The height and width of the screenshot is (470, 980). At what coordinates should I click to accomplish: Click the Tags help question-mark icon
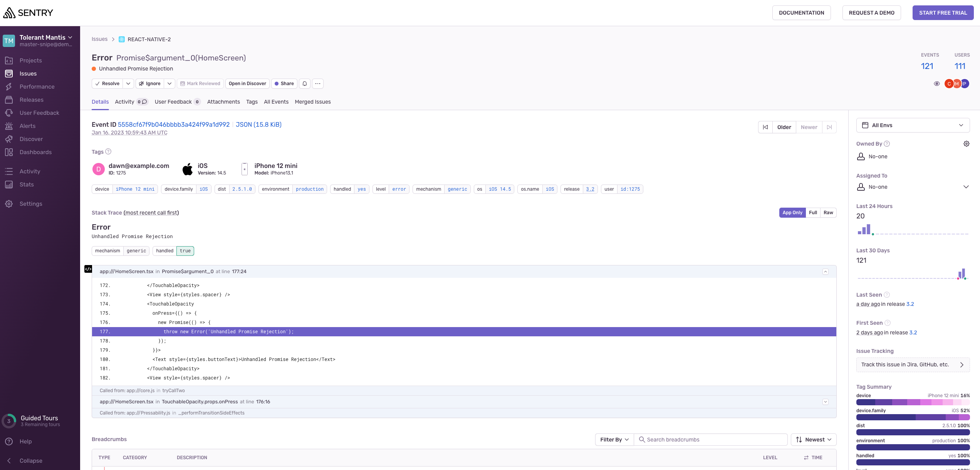108,152
